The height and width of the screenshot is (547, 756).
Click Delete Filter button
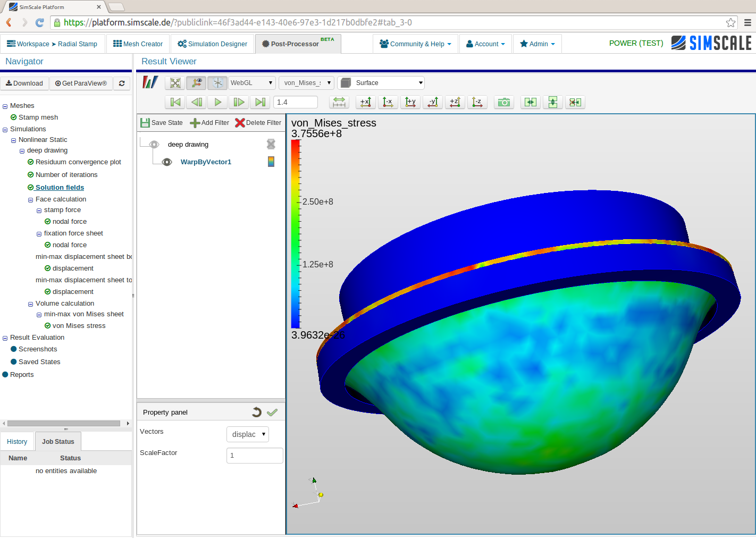pyautogui.click(x=258, y=123)
